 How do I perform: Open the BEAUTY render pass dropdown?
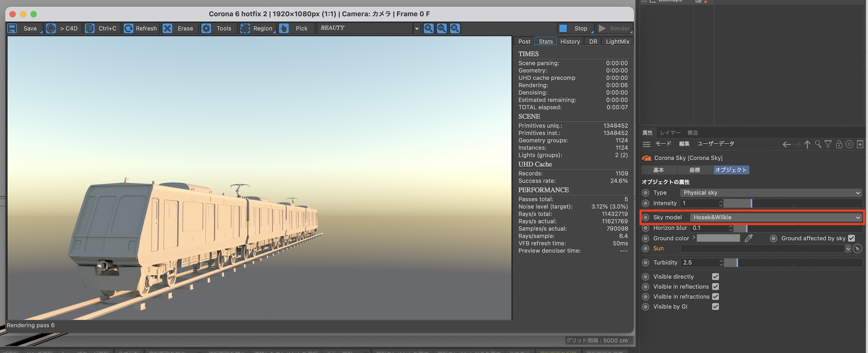369,28
